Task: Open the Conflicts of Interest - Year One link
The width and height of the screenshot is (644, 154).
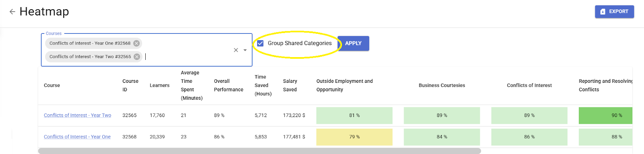Action: coord(77,137)
